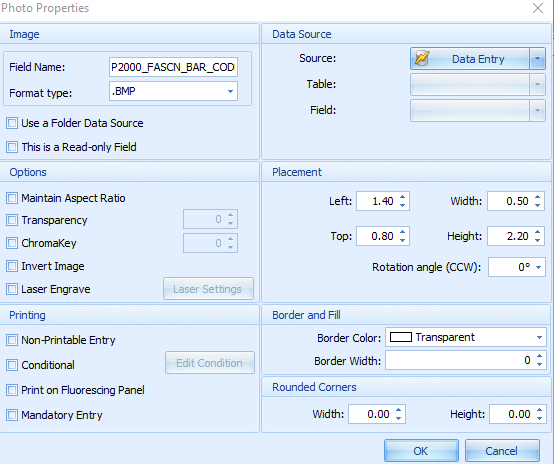Toggle the Mandatory Entry checkbox

[x=12, y=415]
